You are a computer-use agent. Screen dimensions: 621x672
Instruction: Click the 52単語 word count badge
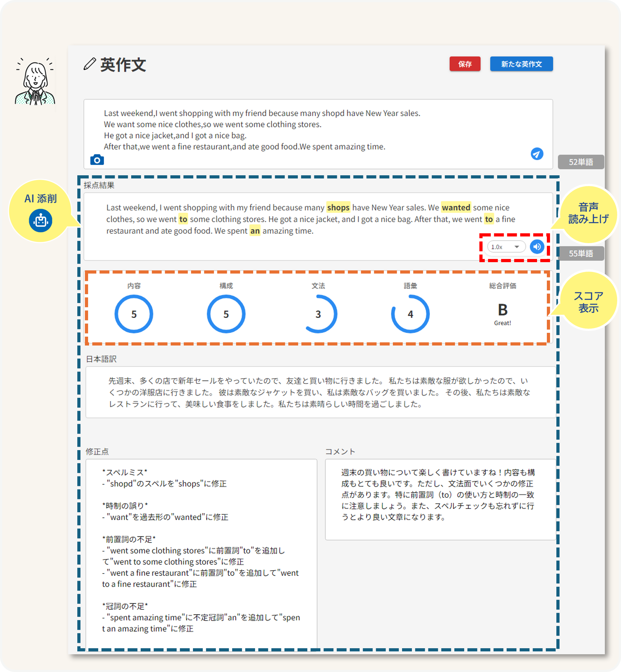point(581,162)
